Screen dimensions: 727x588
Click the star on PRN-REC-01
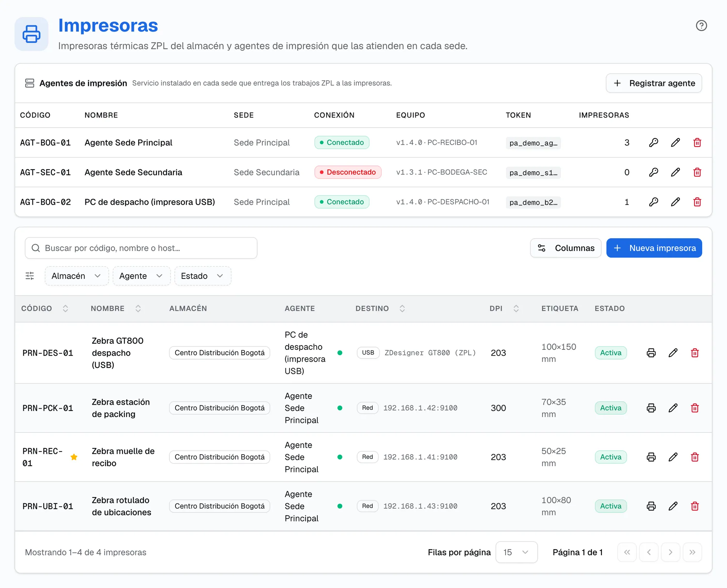(74, 457)
